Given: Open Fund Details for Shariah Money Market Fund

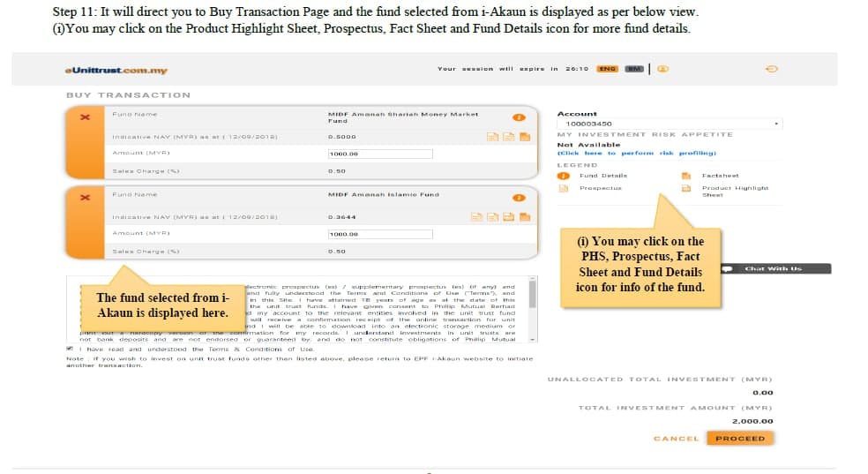Looking at the screenshot, I should point(519,117).
